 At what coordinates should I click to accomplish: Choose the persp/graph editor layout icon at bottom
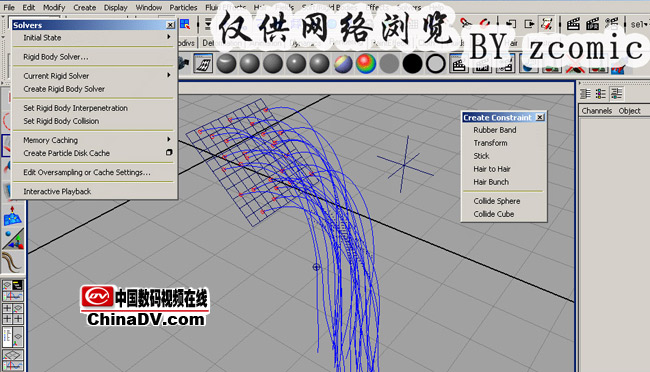(12, 360)
